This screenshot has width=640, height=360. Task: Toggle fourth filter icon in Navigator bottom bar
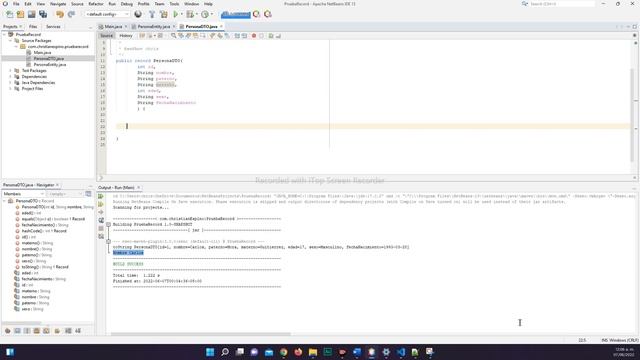[37, 331]
